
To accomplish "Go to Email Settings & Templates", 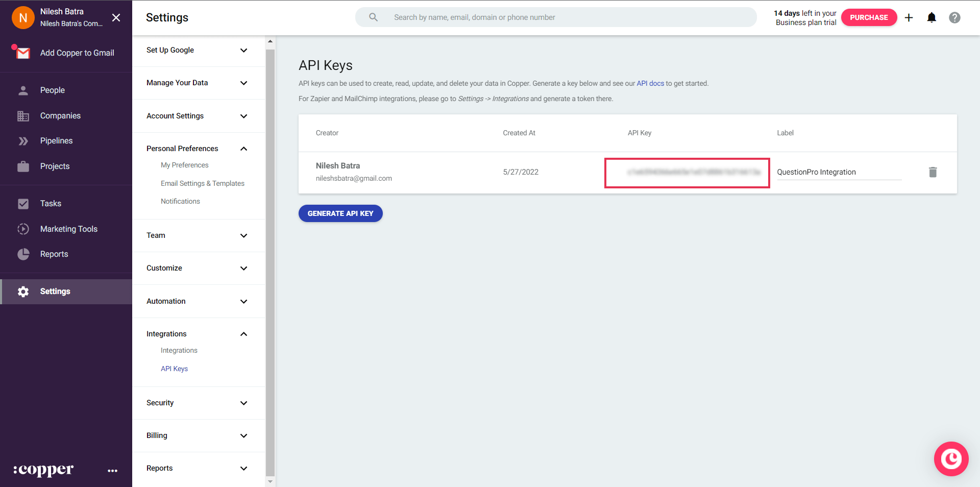I will pyautogui.click(x=202, y=183).
